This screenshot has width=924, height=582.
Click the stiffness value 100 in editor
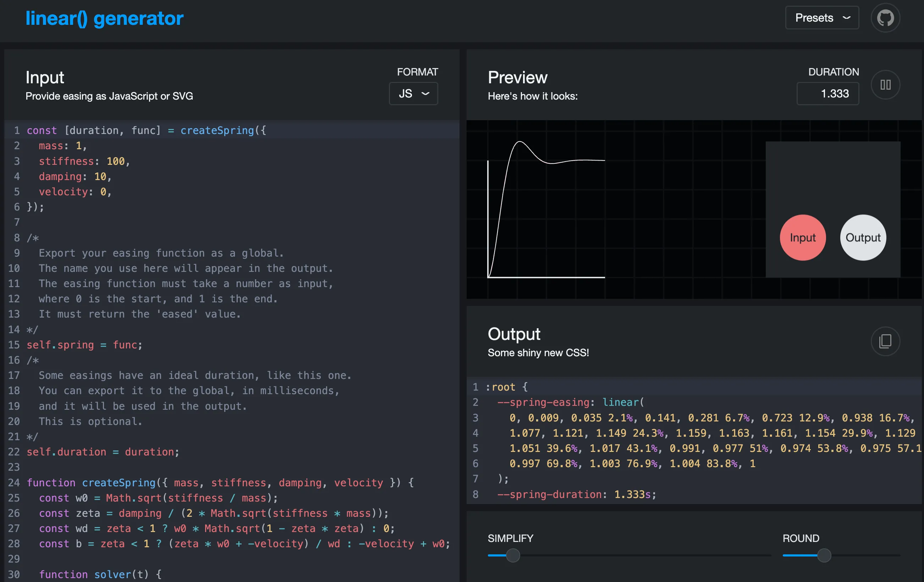pyautogui.click(x=116, y=161)
